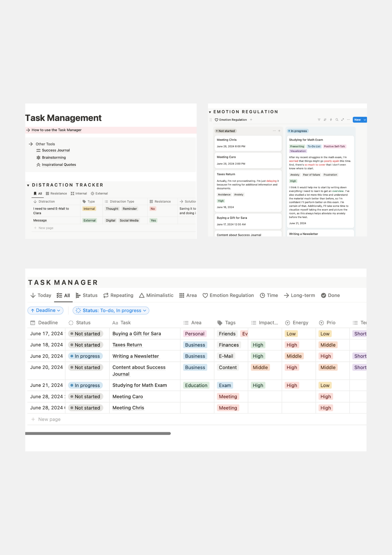Open the dropdown arrow on the New button
The width and height of the screenshot is (392, 555).
click(365, 120)
